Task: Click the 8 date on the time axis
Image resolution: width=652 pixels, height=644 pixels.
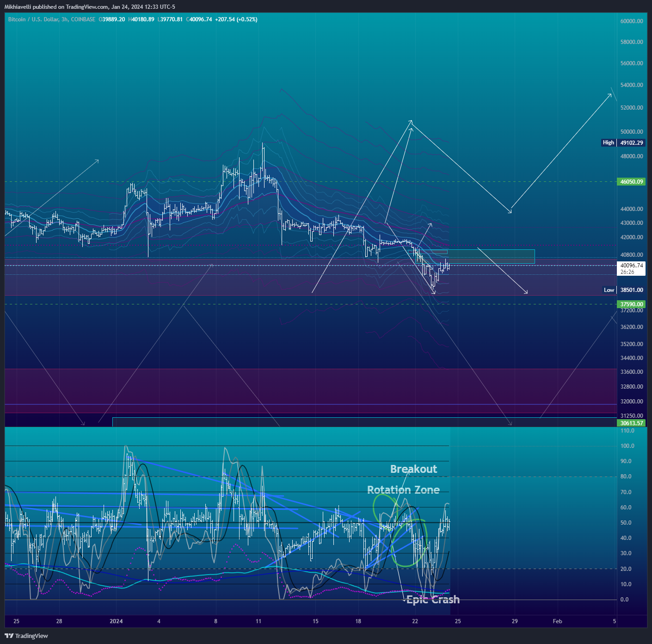Action: point(215,621)
